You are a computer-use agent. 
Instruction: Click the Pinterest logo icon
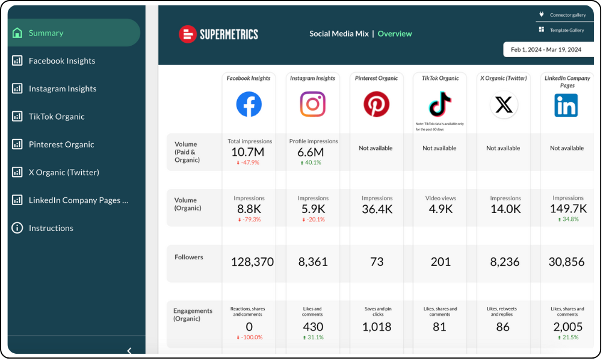coord(376,104)
